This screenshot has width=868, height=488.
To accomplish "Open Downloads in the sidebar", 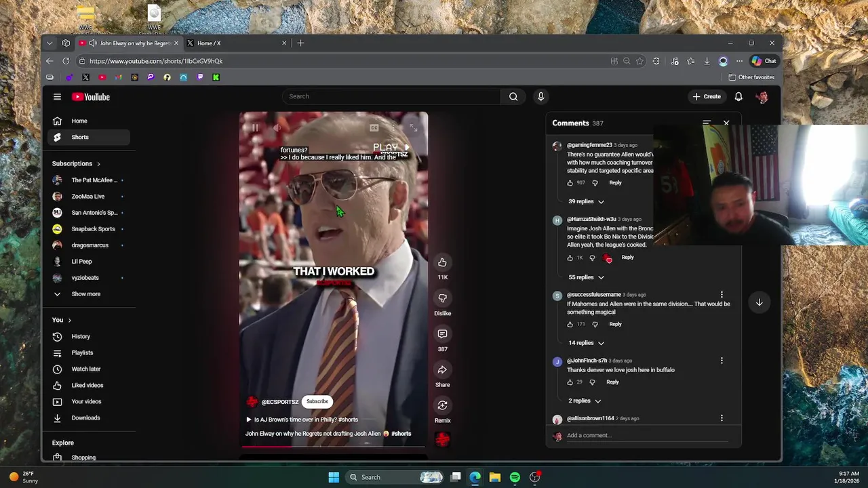I will pos(88,418).
